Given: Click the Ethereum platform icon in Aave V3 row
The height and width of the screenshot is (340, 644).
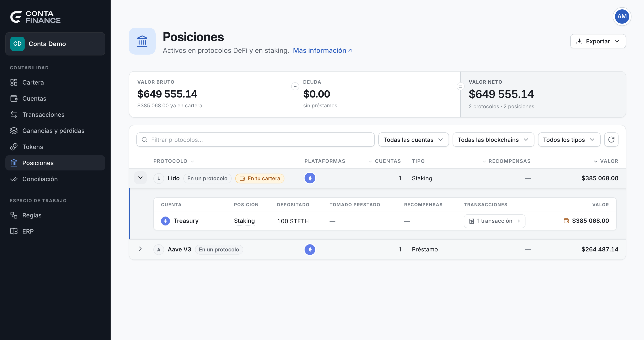Looking at the screenshot, I should 310,249.
